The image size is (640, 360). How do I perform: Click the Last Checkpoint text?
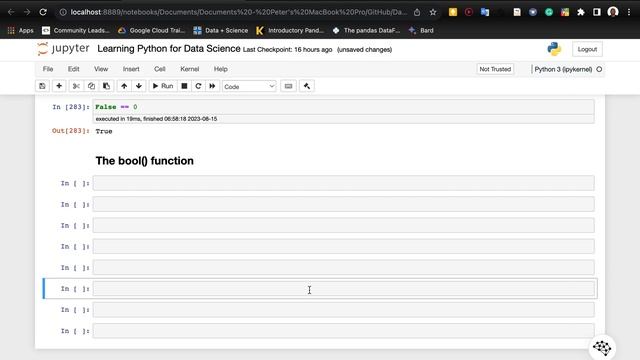click(287, 50)
